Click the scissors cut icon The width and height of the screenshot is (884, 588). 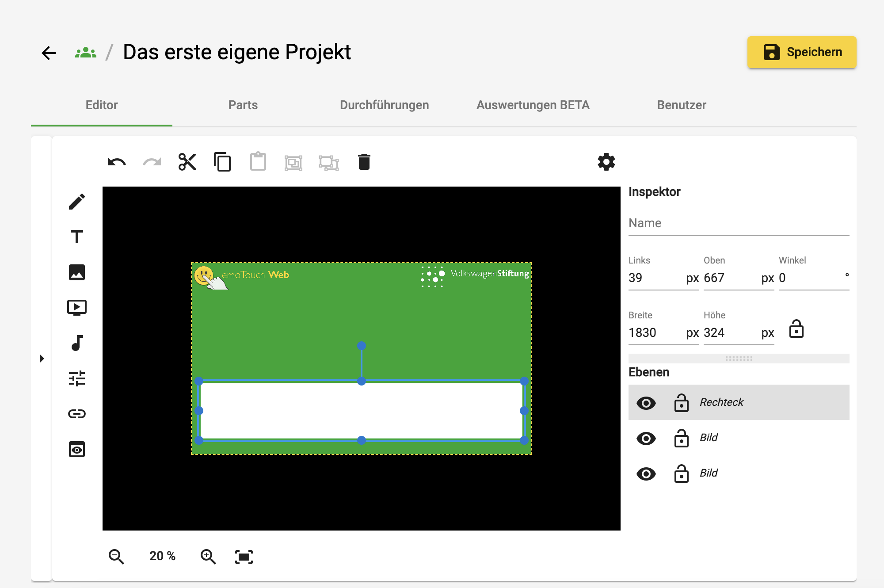tap(187, 162)
